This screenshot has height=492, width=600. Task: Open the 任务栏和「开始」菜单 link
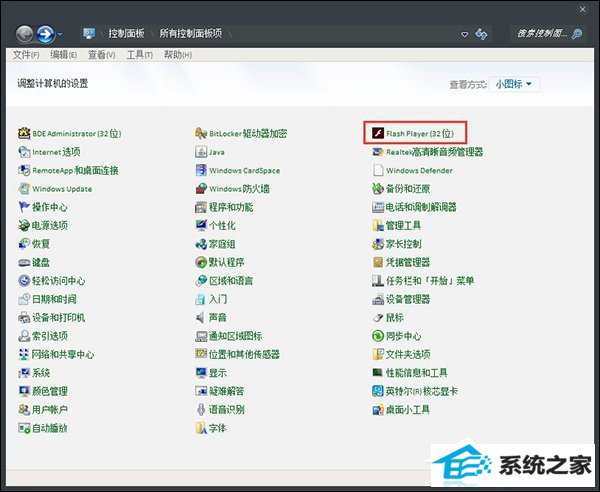tap(430, 280)
